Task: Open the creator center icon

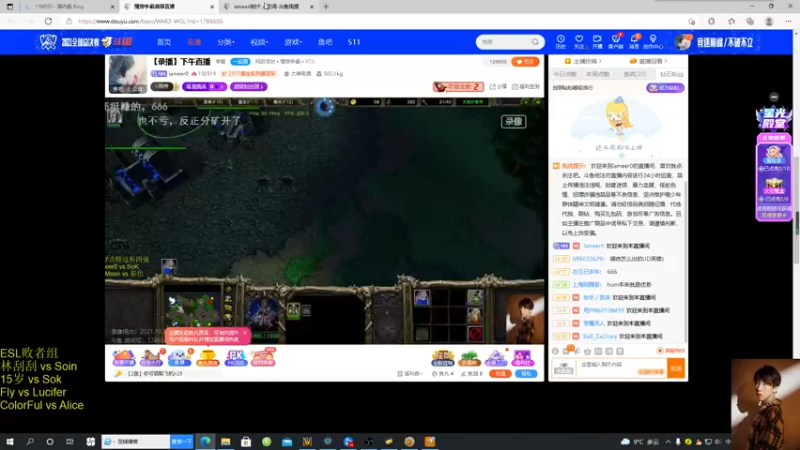Action: [x=653, y=41]
